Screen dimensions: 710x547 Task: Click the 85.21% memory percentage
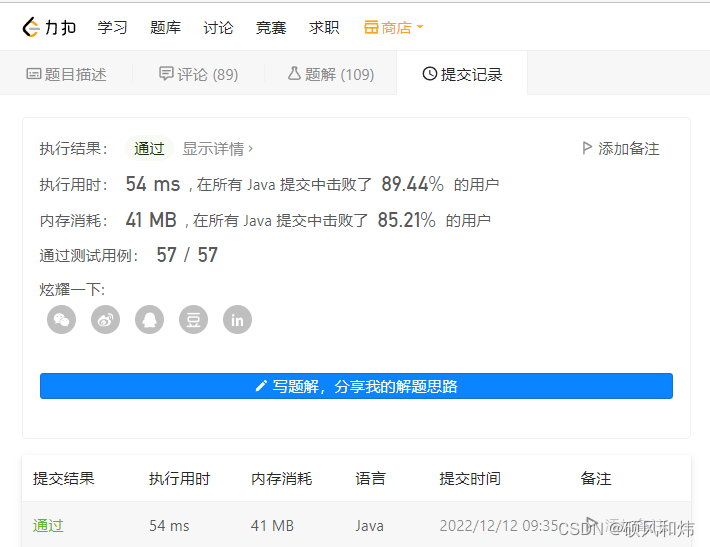407,220
